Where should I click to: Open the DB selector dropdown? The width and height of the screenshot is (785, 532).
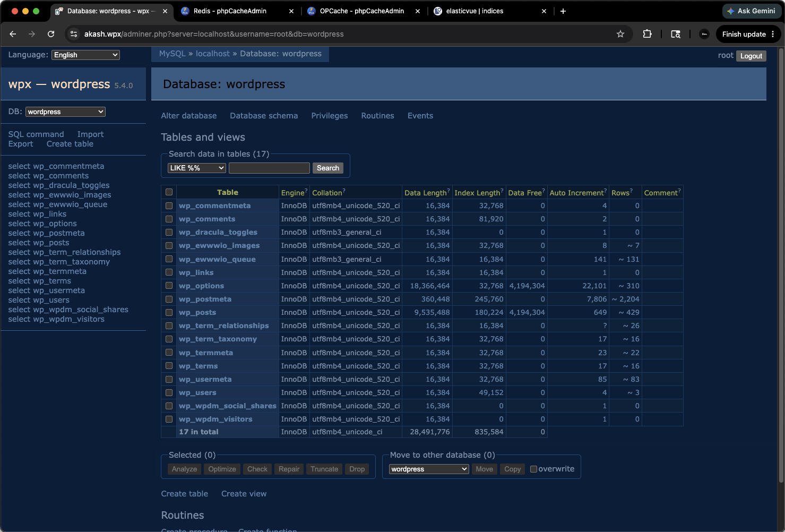(x=65, y=111)
